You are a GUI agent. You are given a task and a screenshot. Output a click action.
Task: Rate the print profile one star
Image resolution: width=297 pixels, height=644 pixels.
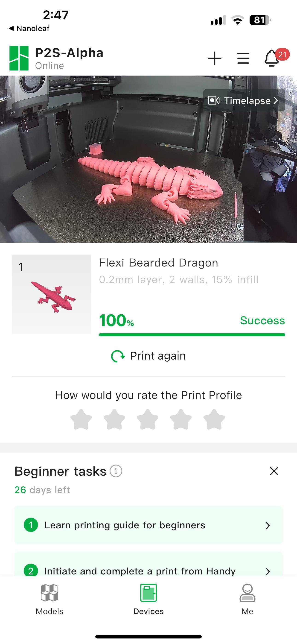(81, 419)
